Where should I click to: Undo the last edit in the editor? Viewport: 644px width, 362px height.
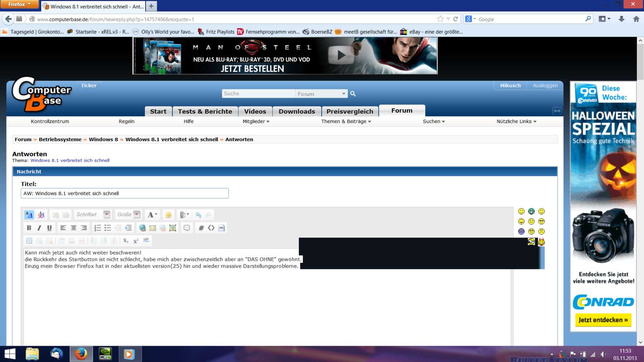198,215
